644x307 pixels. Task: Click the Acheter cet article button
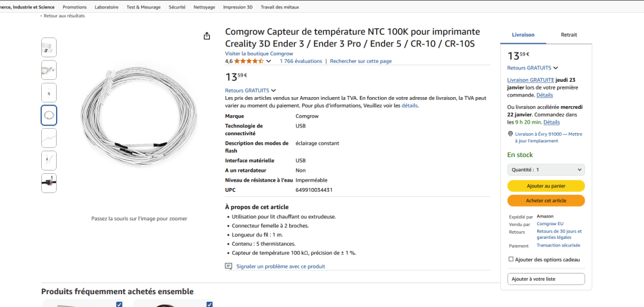click(545, 201)
